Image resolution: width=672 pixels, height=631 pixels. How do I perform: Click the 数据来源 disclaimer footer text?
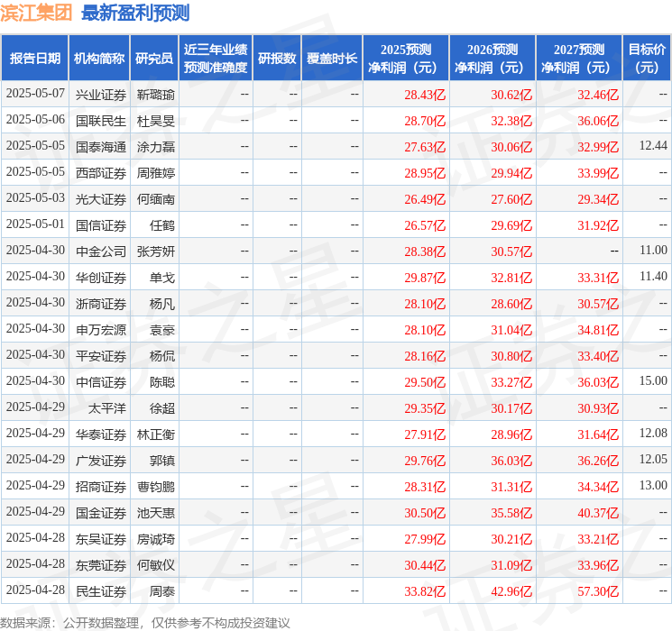144,623
